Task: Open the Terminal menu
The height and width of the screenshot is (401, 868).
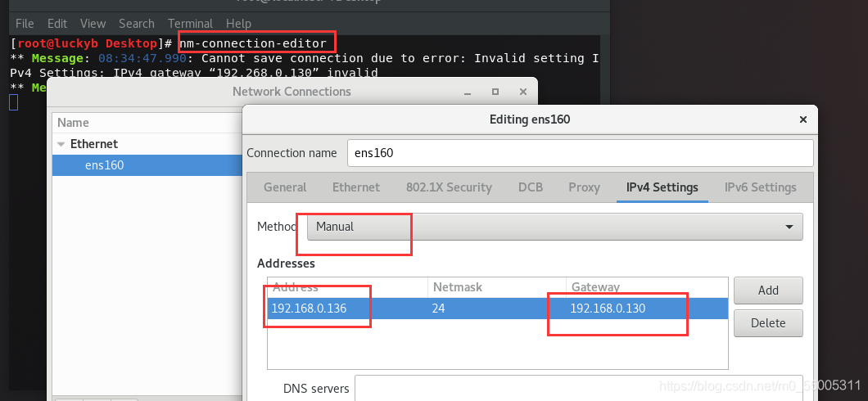Action: pyautogui.click(x=190, y=23)
